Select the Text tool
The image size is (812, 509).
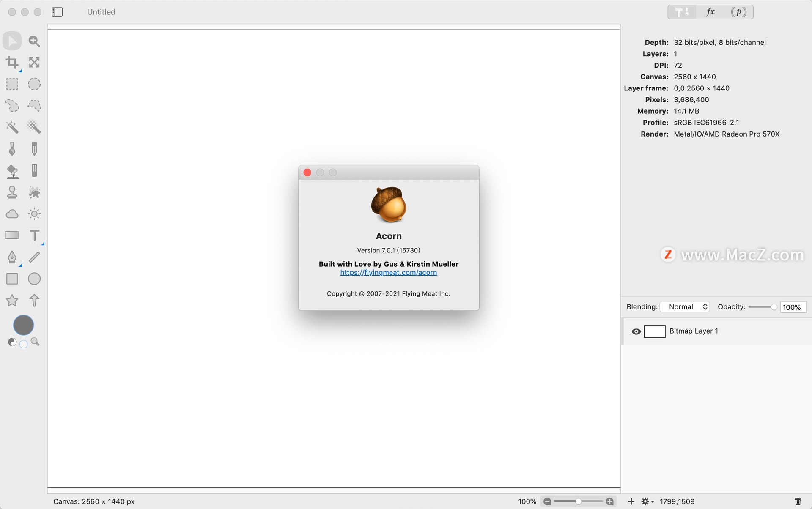point(34,235)
